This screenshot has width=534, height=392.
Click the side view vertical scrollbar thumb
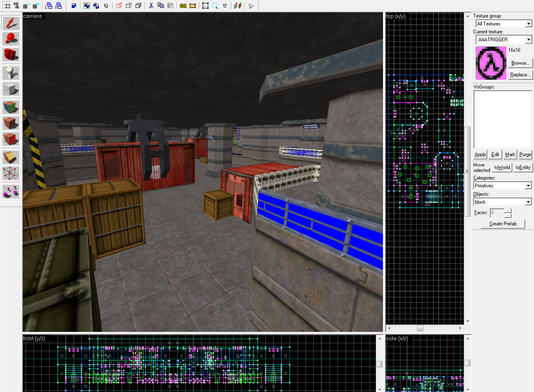pyautogui.click(x=468, y=363)
